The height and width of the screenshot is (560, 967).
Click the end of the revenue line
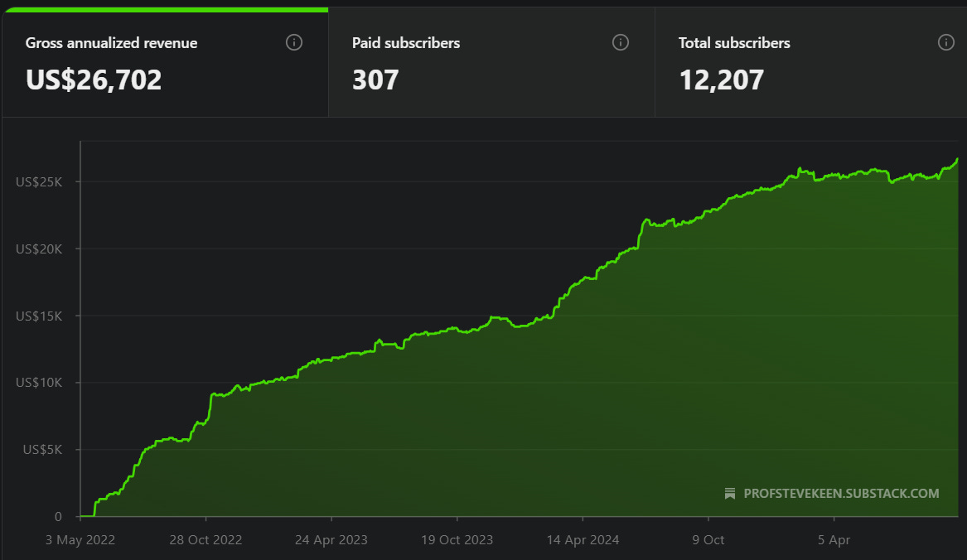pyautogui.click(x=957, y=159)
